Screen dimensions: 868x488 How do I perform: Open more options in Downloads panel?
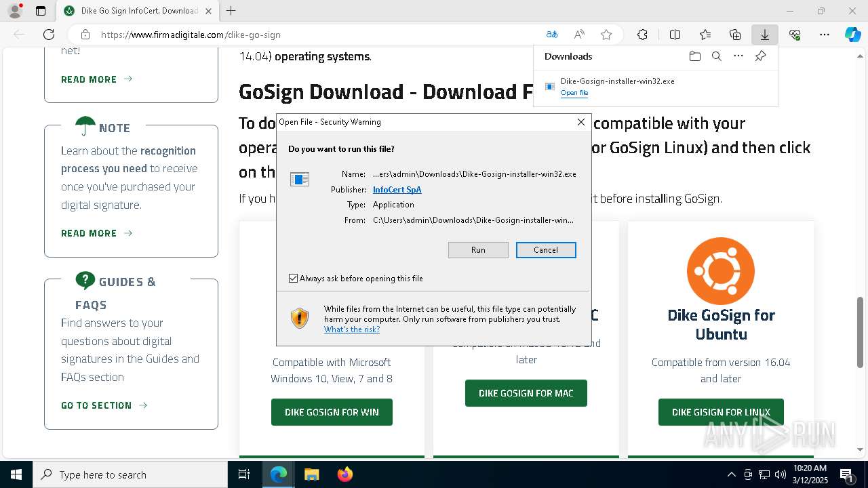pyautogui.click(x=738, y=56)
